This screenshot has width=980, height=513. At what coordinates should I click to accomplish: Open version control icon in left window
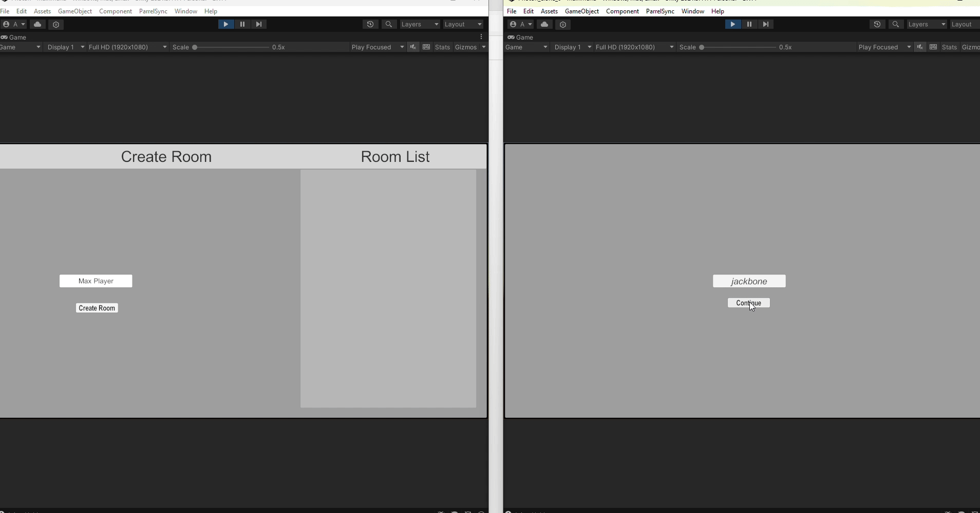(x=56, y=24)
